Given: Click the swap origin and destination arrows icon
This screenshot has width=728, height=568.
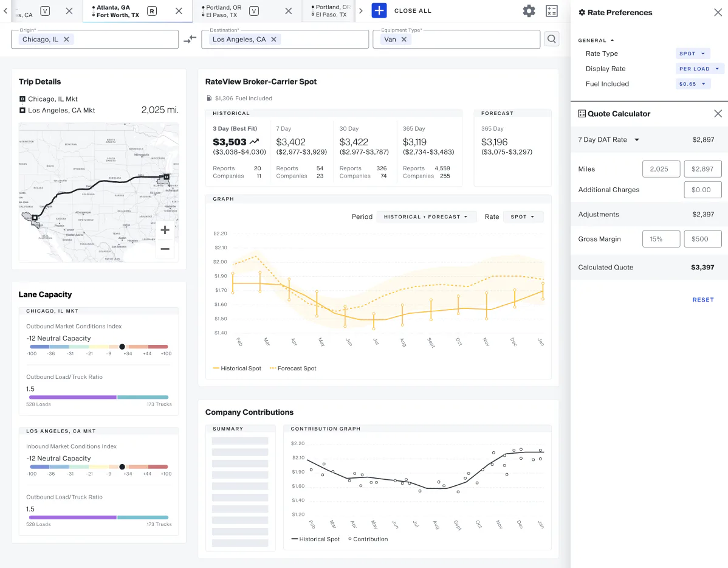Looking at the screenshot, I should (x=190, y=40).
